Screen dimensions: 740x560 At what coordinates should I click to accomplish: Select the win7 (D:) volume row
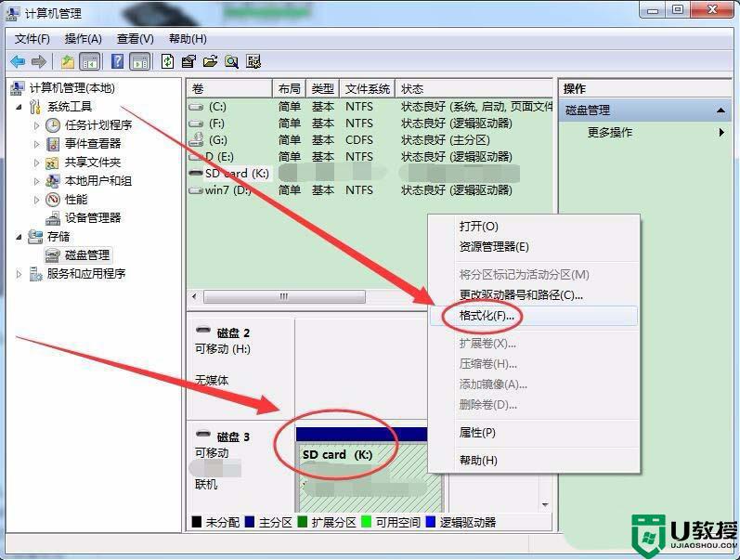coord(370,190)
